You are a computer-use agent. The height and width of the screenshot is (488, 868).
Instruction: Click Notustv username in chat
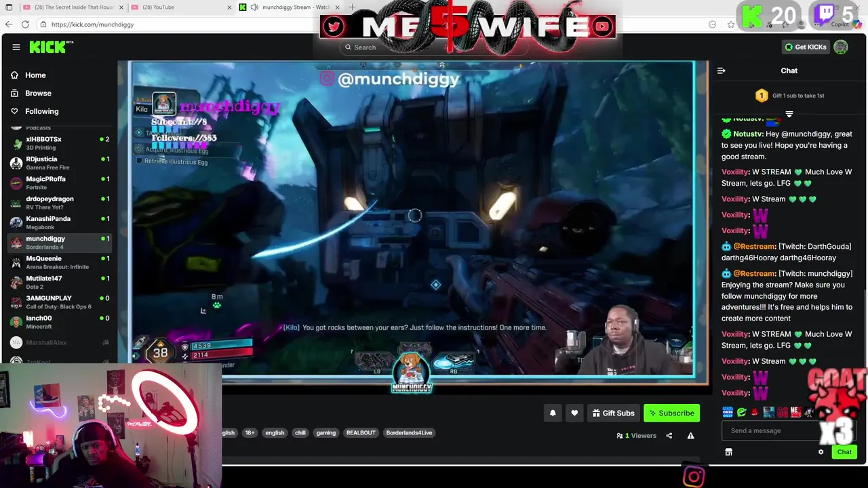[x=748, y=134]
